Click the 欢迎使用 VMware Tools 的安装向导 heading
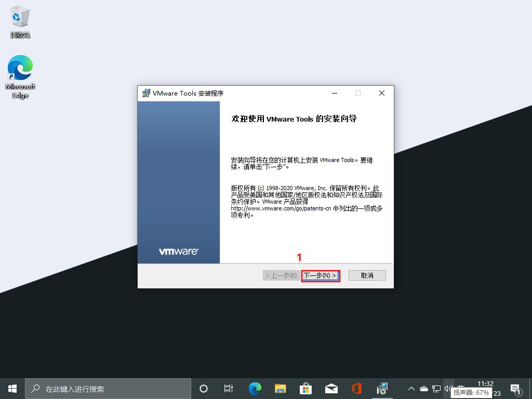532x399 pixels. click(x=294, y=119)
